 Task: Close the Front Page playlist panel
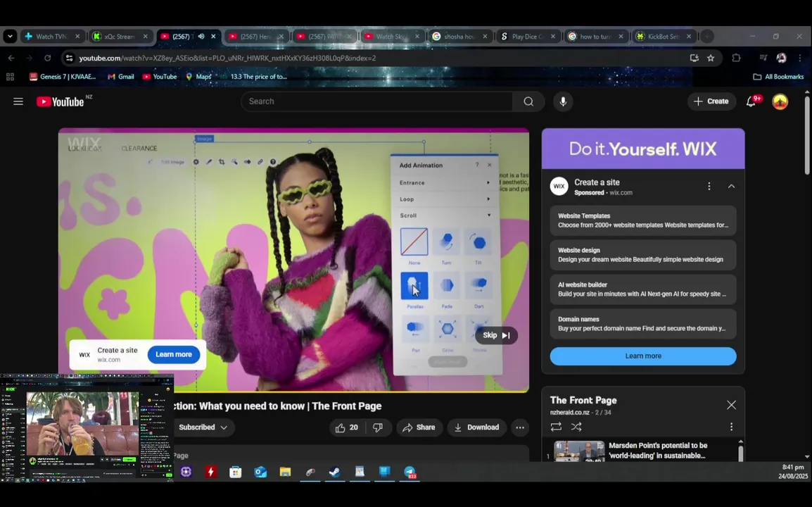(731, 404)
